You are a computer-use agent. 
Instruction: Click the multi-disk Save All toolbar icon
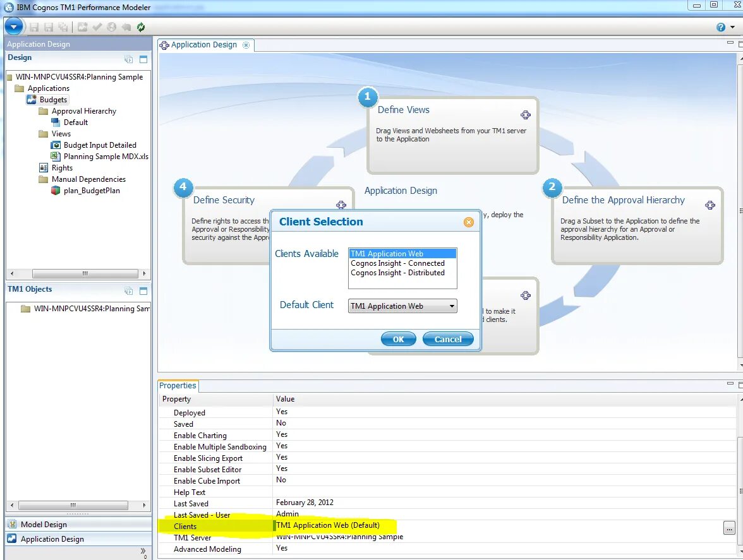pos(63,27)
